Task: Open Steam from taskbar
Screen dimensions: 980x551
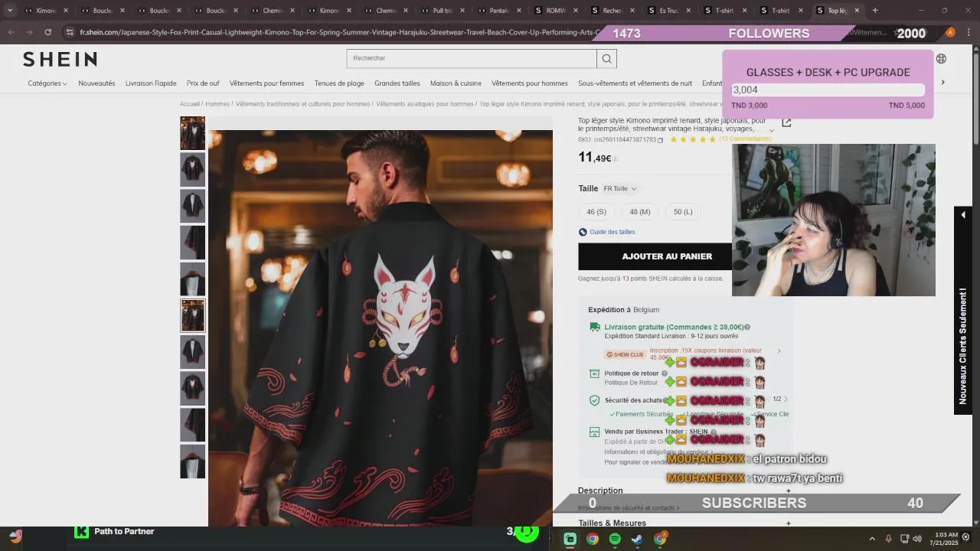Action: 637,539
